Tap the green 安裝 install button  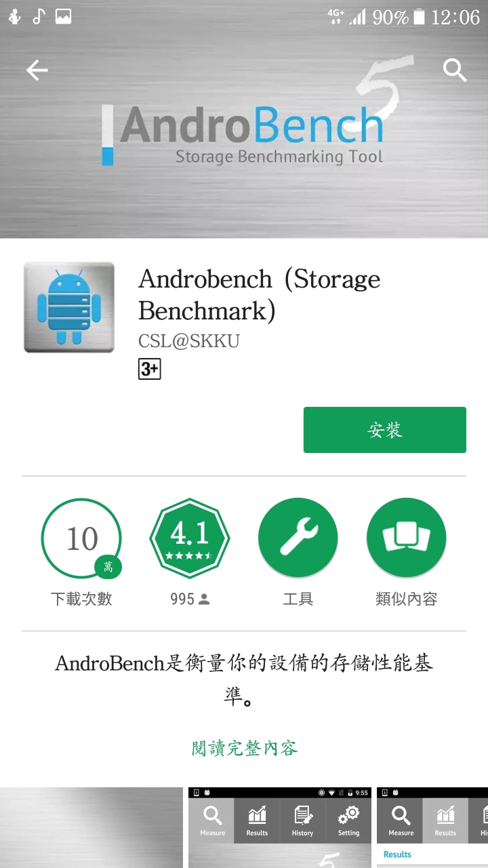(x=385, y=430)
